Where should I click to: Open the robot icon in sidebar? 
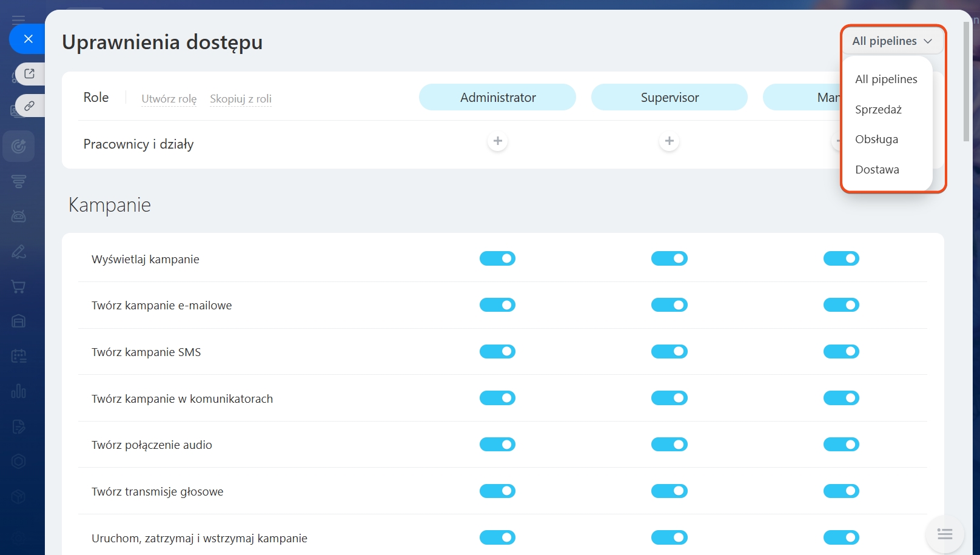[19, 216]
